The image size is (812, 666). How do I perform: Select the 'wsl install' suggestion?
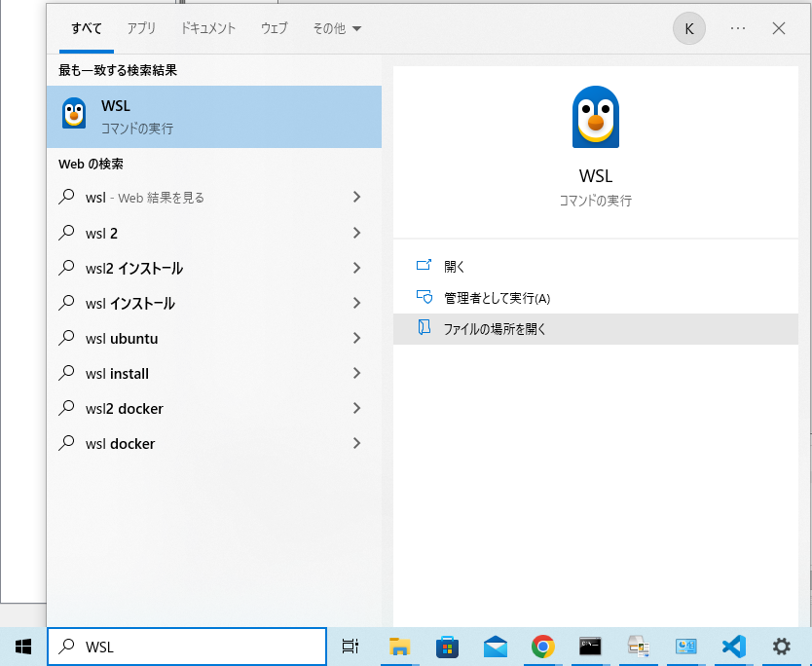pyautogui.click(x=214, y=373)
